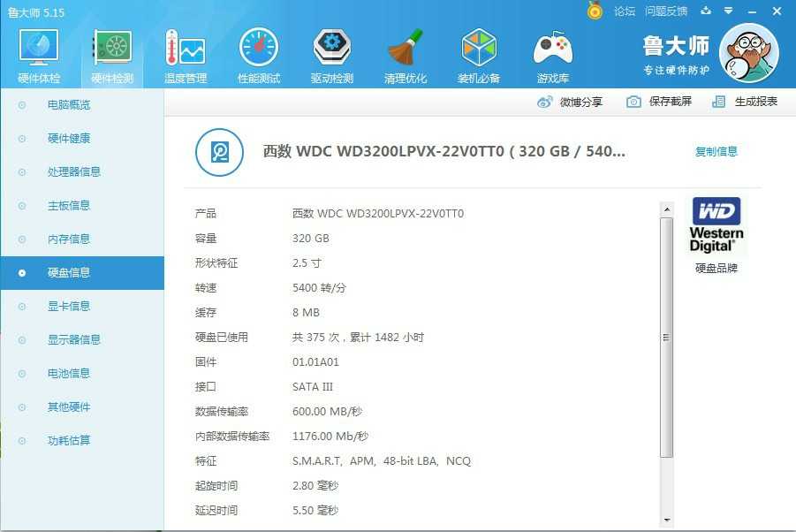796x532 pixels.
Task: Click the scrollbar up arrow in disk details
Action: pos(667,209)
